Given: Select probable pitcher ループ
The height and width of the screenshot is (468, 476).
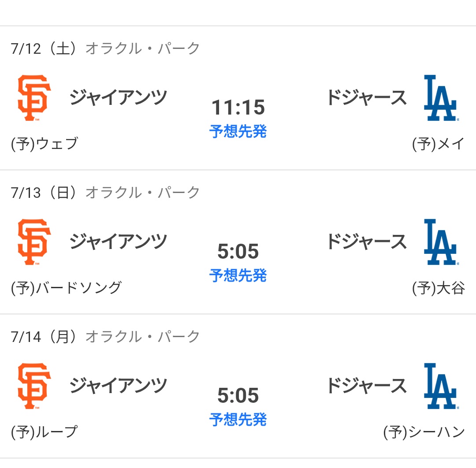Looking at the screenshot, I should pyautogui.click(x=45, y=432).
